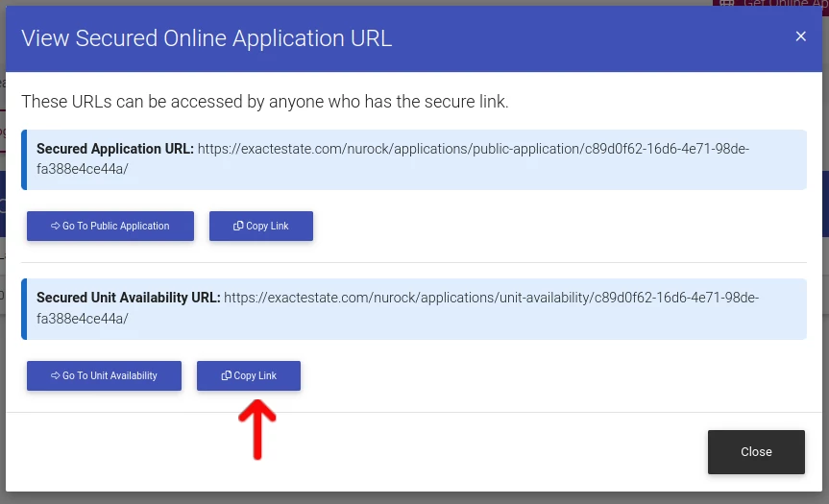Open Go To Unit Availability button
This screenshot has width=829, height=504.
coord(104,375)
